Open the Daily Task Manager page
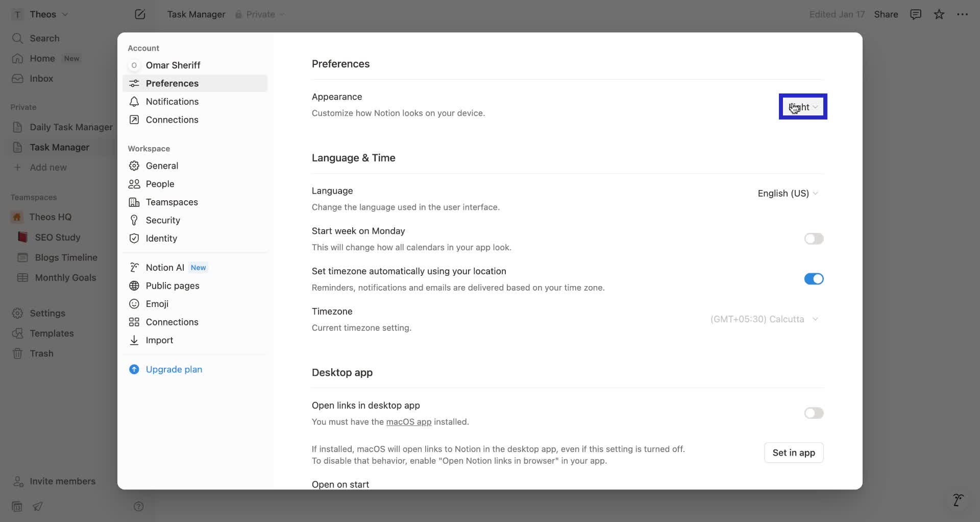Image resolution: width=980 pixels, height=522 pixels. tap(71, 127)
